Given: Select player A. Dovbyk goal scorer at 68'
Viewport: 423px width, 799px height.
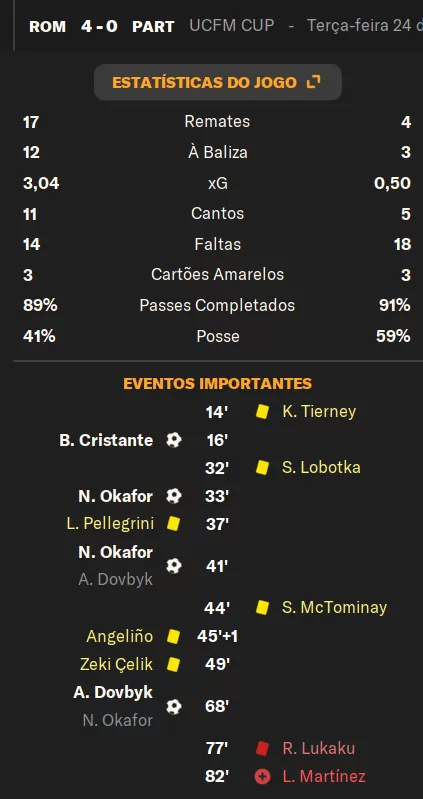Looking at the screenshot, I should [113, 693].
